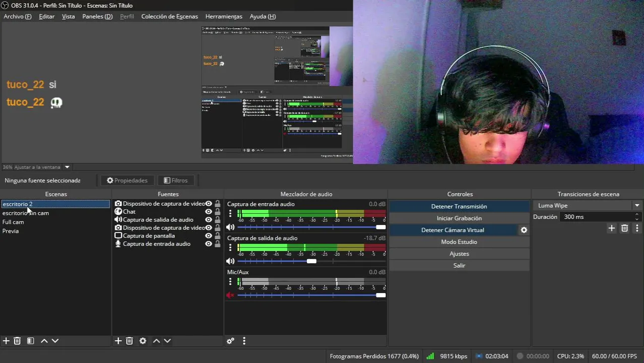Enable Modo Estudio
Image resolution: width=644 pixels, height=363 pixels.
coord(459,241)
